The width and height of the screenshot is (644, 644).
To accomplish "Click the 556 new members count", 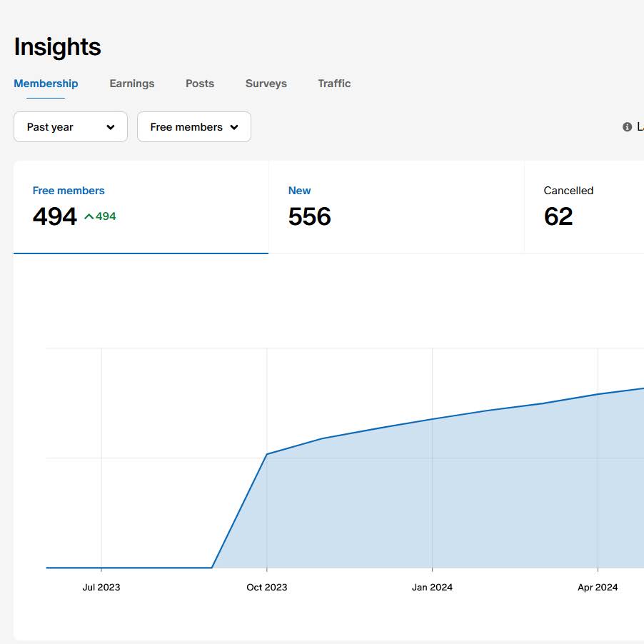I will pos(309,217).
